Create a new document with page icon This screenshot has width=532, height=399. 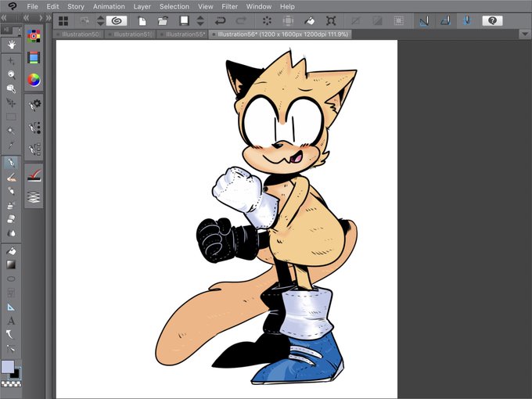coord(142,21)
